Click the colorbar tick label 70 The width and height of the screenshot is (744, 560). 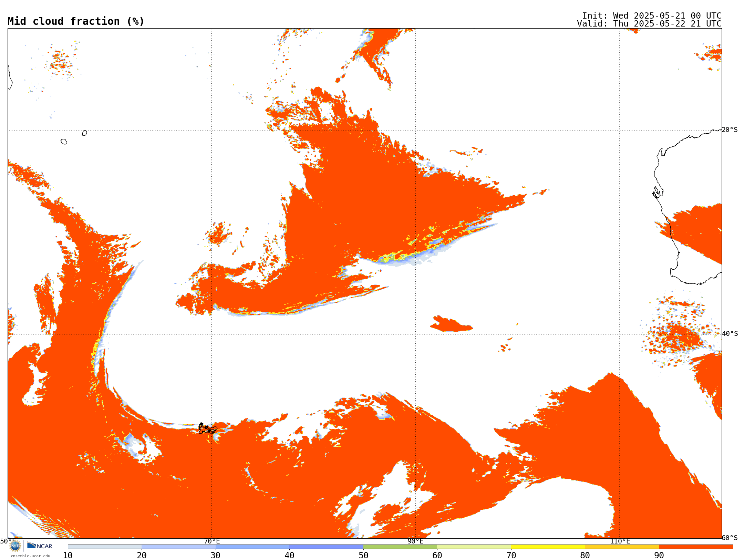point(511,556)
